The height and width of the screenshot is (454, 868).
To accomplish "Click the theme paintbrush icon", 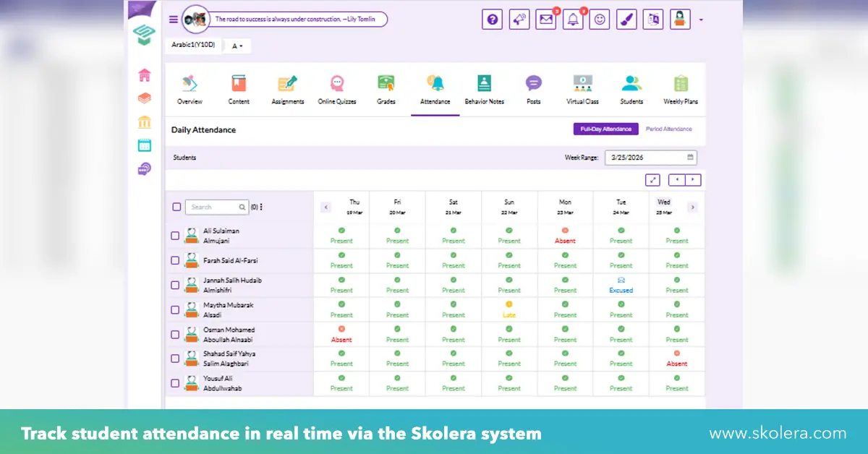I will tap(626, 19).
